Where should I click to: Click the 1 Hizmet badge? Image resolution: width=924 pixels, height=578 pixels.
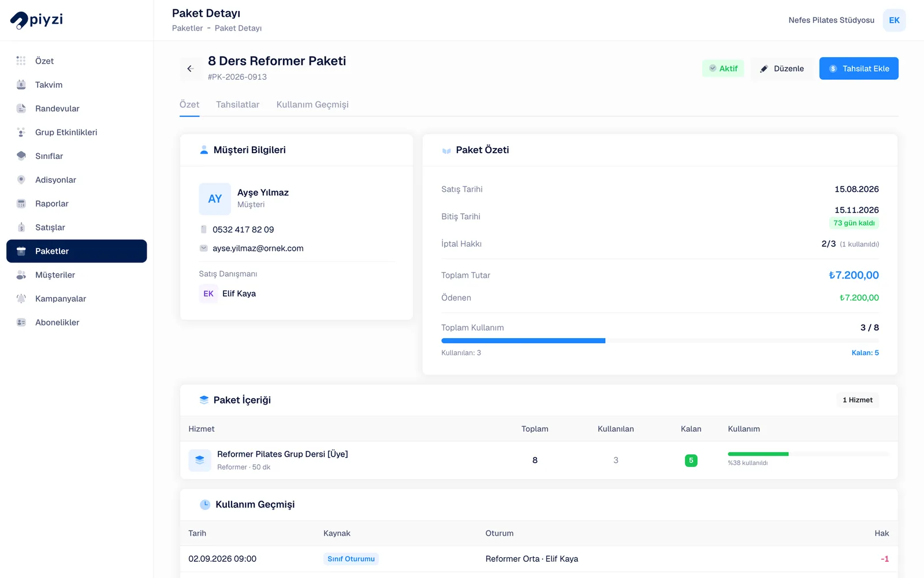pyautogui.click(x=858, y=400)
